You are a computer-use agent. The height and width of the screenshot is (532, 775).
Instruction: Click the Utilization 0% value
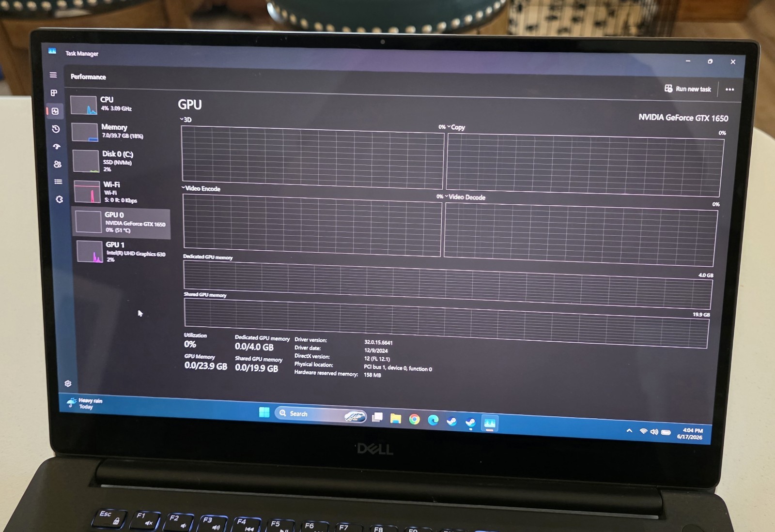pyautogui.click(x=190, y=344)
